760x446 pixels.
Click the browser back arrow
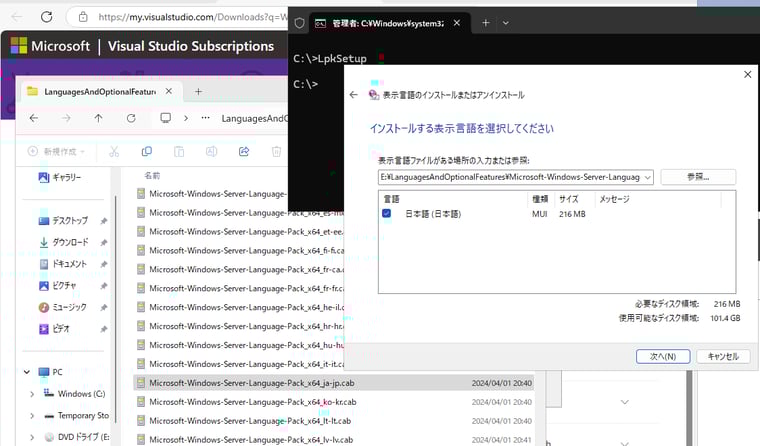pyautogui.click(x=17, y=17)
